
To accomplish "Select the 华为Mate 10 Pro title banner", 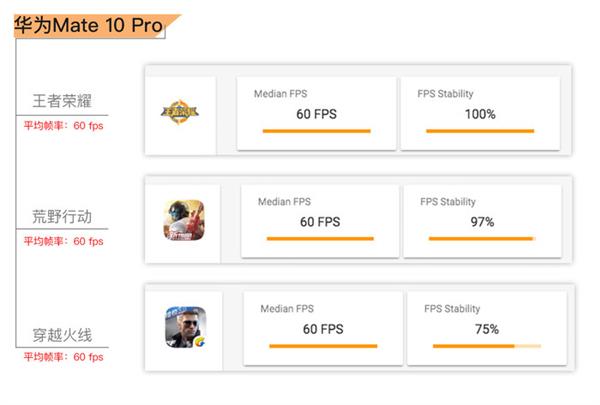I will (x=97, y=26).
